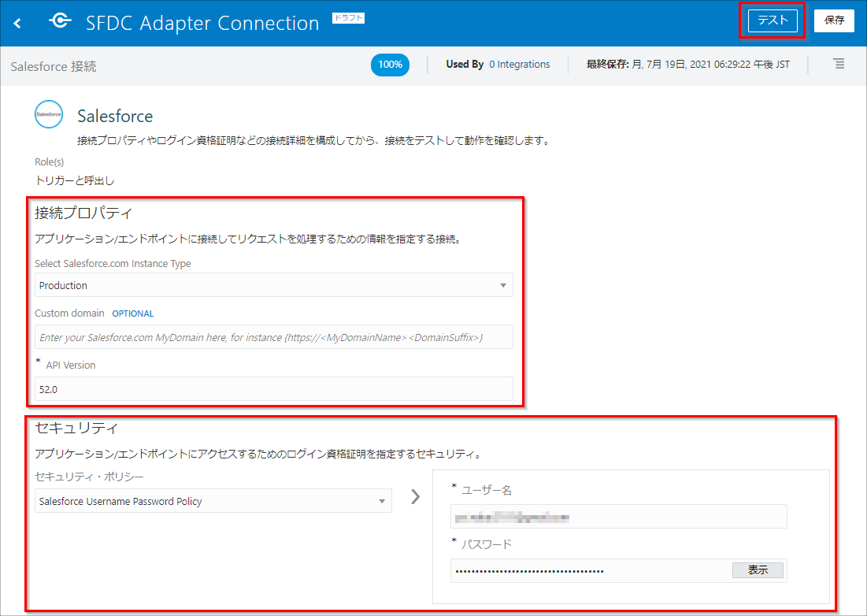
Task: Click the 100% progress indicator
Action: 390,65
